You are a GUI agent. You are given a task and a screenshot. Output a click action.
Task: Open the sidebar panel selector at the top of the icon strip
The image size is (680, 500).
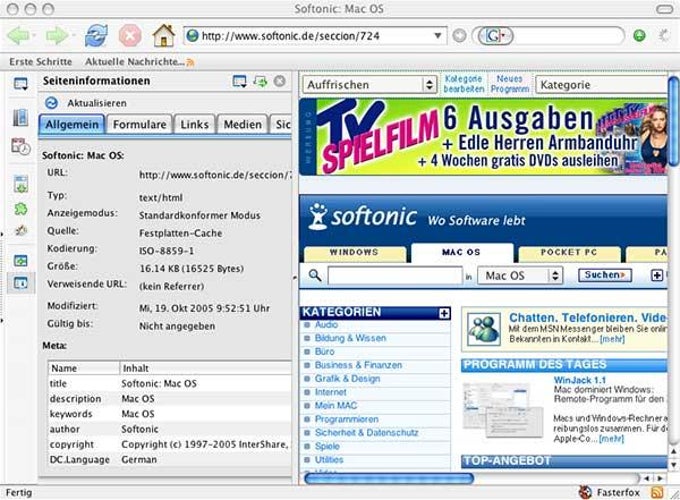coord(20,84)
